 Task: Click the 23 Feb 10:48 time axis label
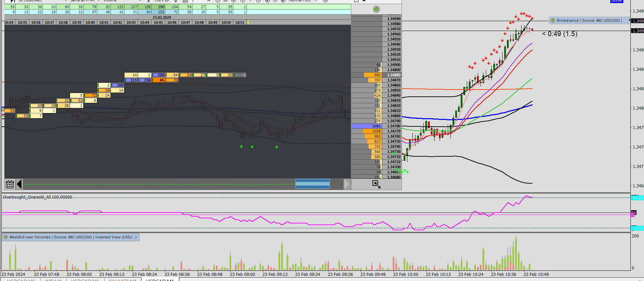click(x=536, y=274)
